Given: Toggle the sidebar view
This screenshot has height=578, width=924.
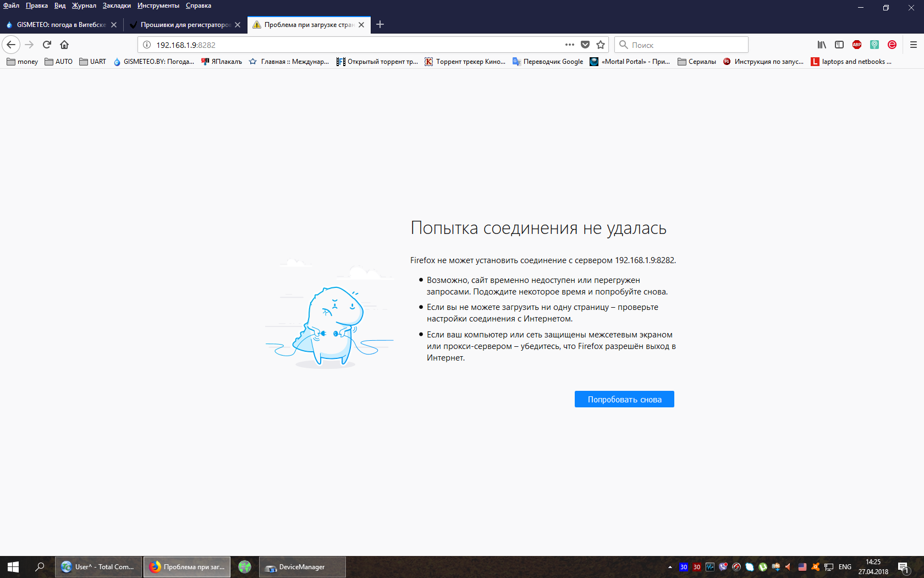Looking at the screenshot, I should point(839,45).
